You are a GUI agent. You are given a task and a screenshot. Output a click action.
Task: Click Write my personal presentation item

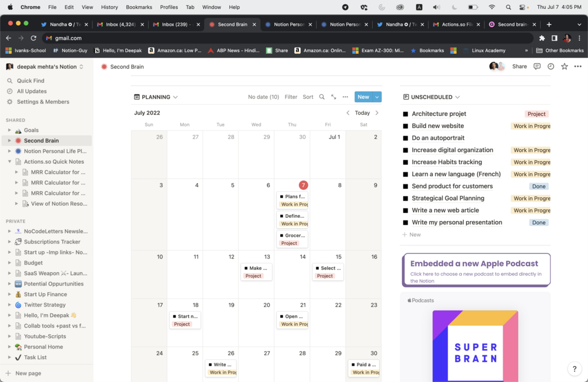click(x=457, y=222)
